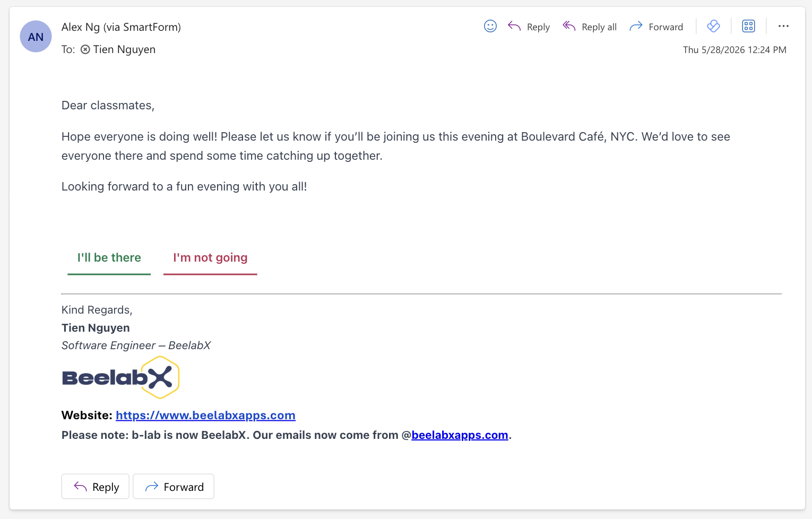
Task: Click the "Looking forward to a fun evening" paragraph
Action: pyautogui.click(x=184, y=187)
